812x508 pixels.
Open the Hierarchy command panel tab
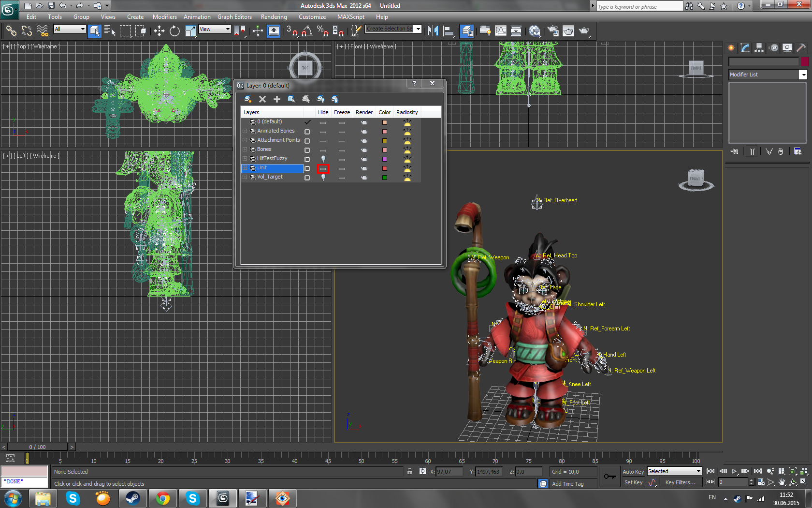pos(759,47)
